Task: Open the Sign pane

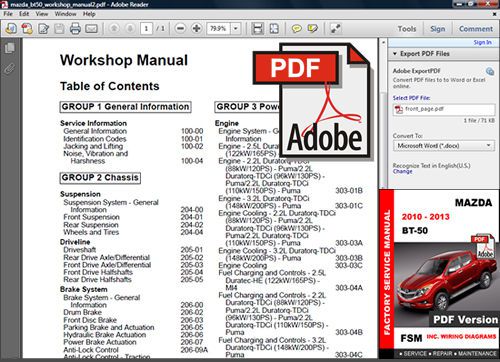Action: tap(437, 29)
